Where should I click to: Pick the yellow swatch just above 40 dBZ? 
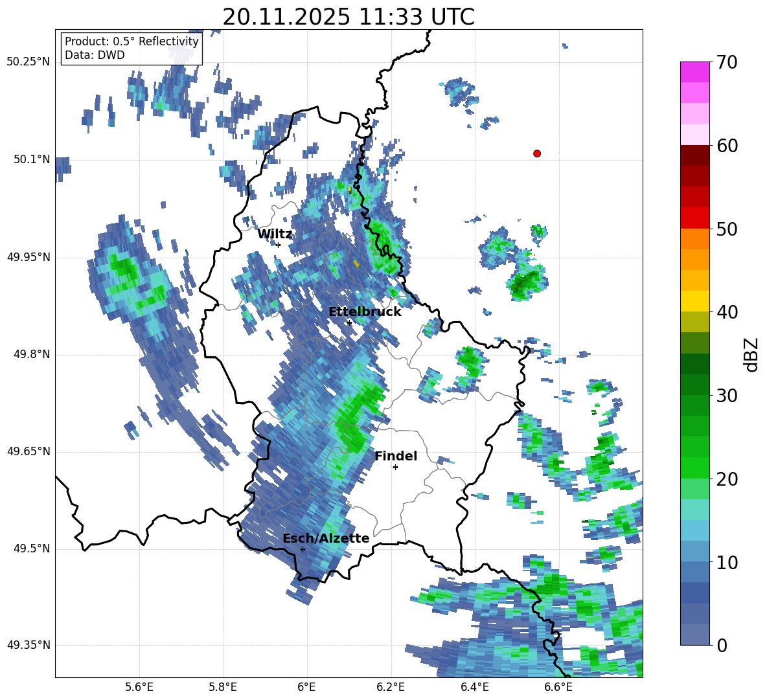(x=694, y=301)
